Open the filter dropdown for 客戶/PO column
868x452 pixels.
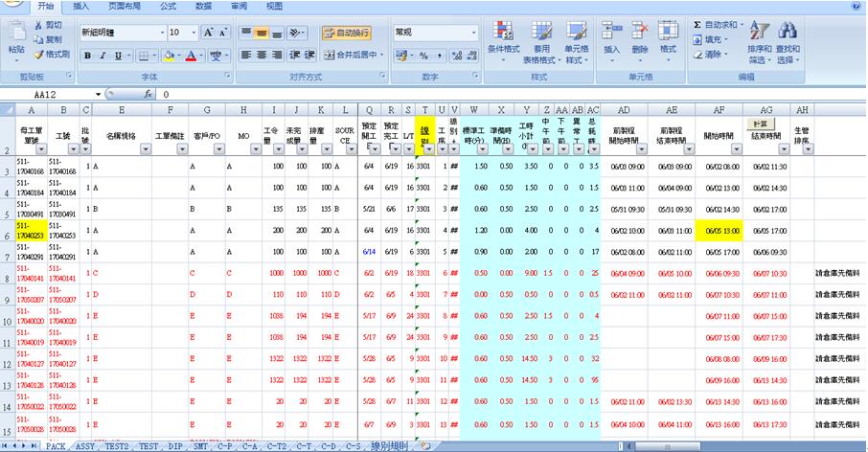click(219, 148)
